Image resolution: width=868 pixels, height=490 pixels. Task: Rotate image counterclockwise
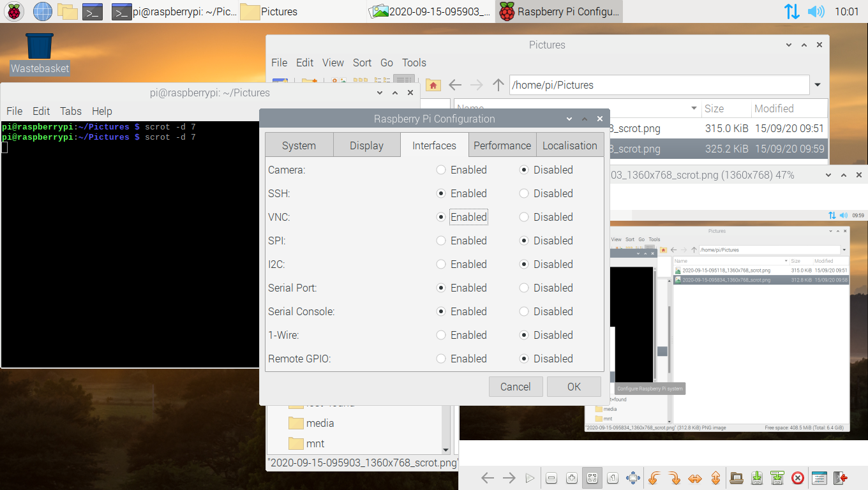654,478
